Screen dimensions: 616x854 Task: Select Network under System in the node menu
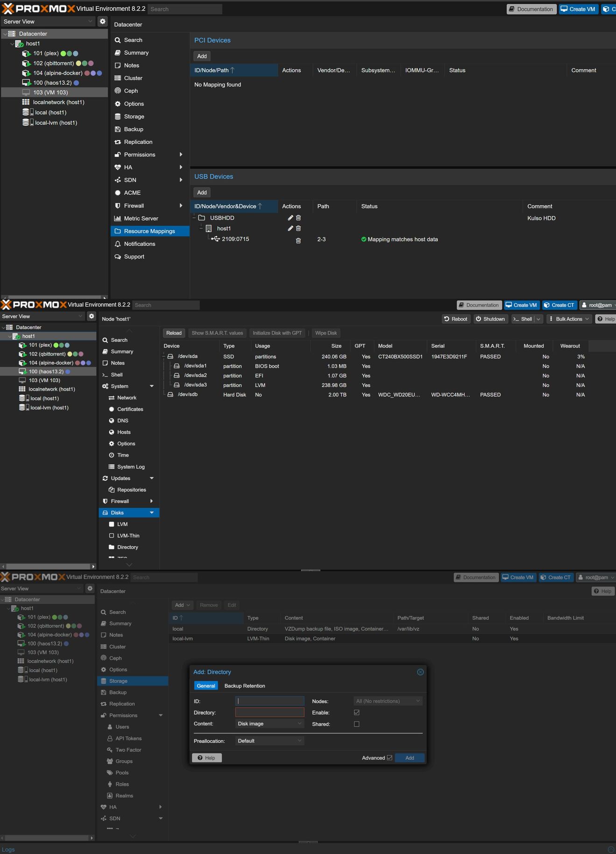click(x=127, y=398)
